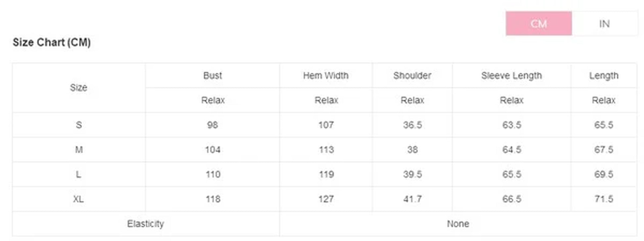644x241 pixels.
Task: Select the Length column header
Action: tap(604, 76)
